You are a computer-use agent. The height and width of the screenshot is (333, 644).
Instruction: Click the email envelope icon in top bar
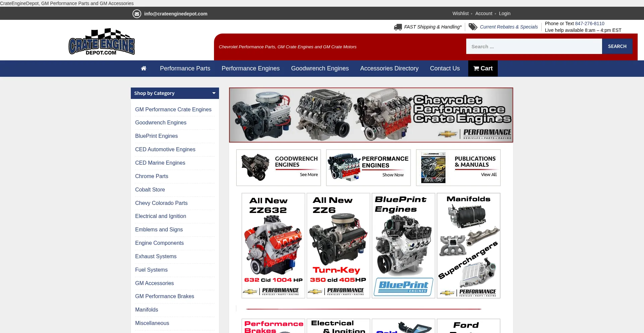point(137,14)
